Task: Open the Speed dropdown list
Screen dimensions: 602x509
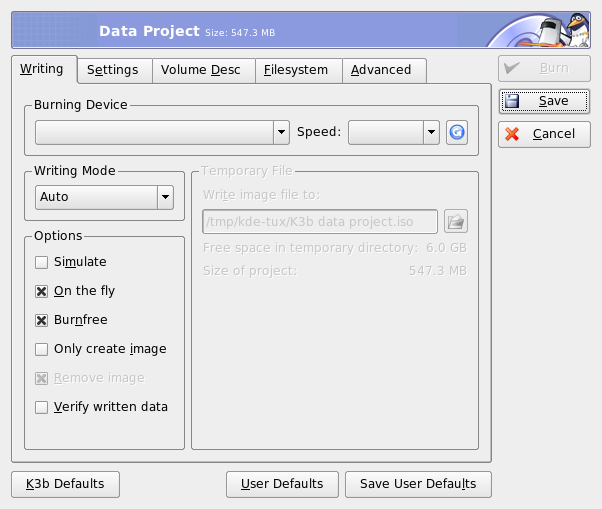Action: [x=394, y=132]
